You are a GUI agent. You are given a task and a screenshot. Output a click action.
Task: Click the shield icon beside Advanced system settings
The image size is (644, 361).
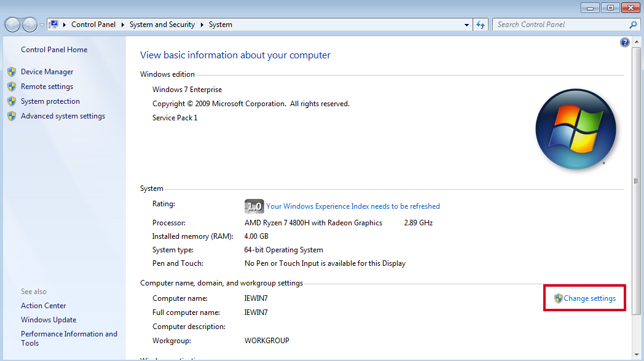point(12,115)
